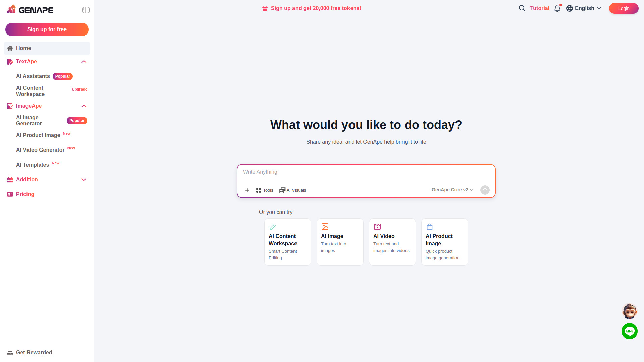Click the GenApe logo
Screen dimensions: 644x362
coord(30,10)
